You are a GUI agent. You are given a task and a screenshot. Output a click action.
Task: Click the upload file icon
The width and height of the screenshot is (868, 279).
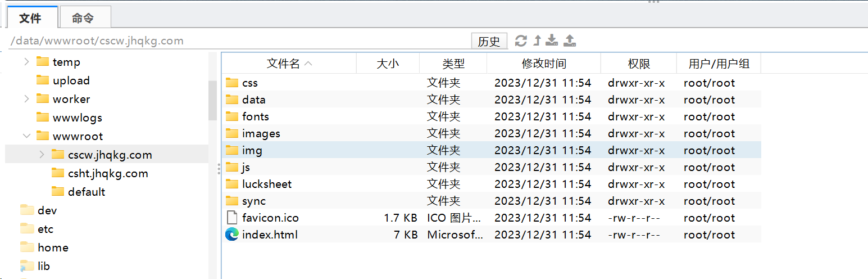[570, 40]
